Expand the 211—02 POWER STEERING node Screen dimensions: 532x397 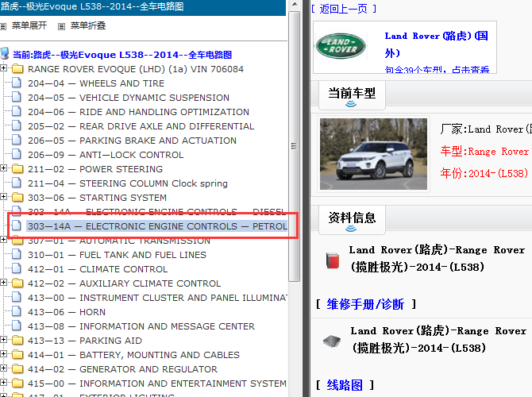click(x=3, y=168)
